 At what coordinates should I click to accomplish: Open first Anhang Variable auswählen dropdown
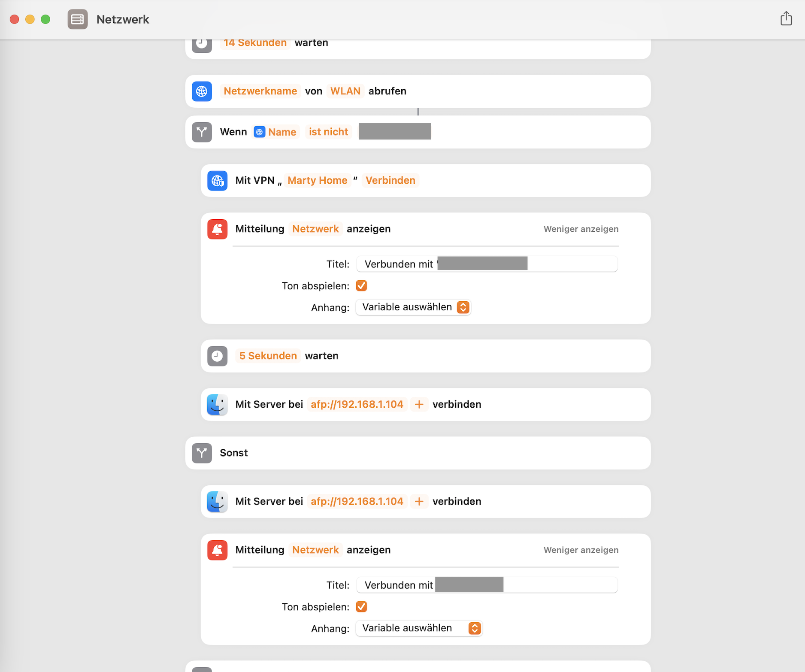tap(413, 307)
